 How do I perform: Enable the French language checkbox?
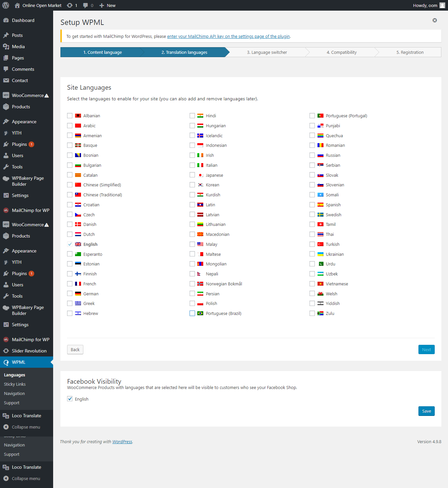(70, 284)
